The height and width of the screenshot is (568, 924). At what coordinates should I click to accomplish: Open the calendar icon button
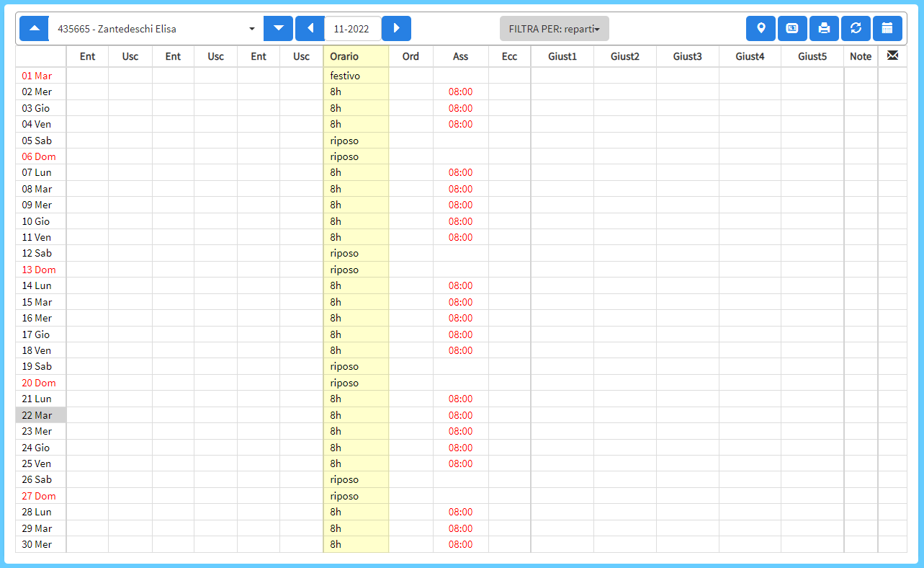click(887, 28)
